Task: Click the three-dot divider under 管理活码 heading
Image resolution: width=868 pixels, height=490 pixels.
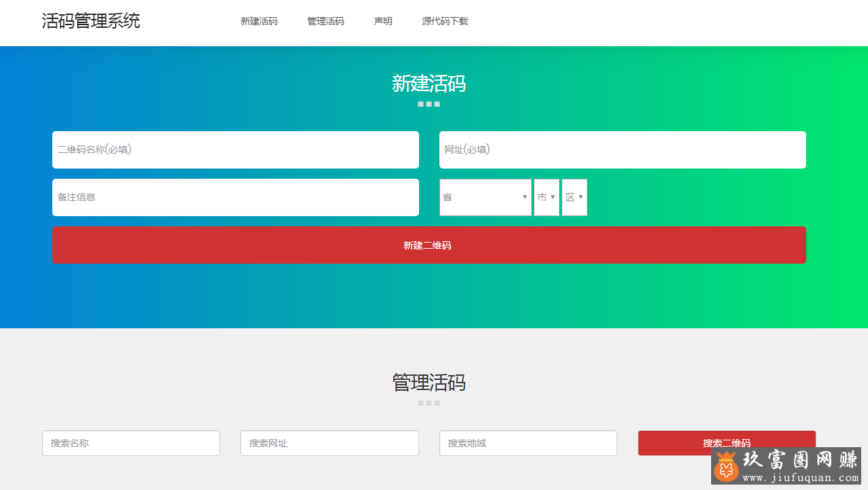Action: tap(429, 403)
